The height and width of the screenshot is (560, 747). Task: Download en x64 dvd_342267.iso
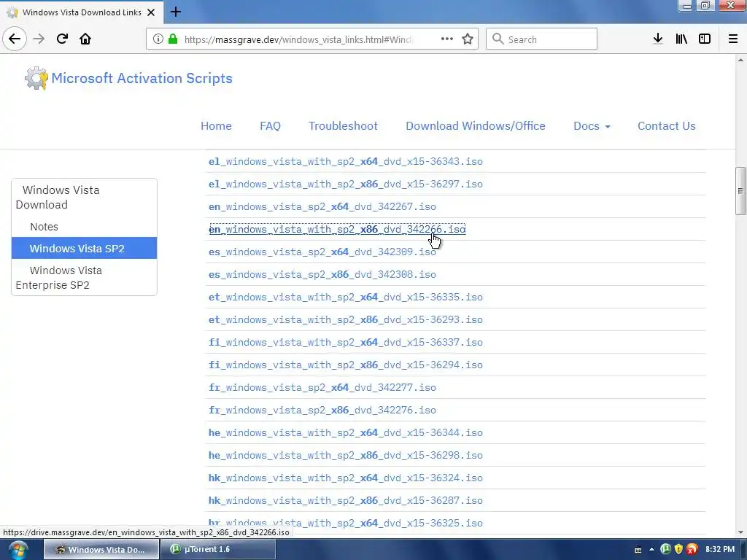coord(322,206)
